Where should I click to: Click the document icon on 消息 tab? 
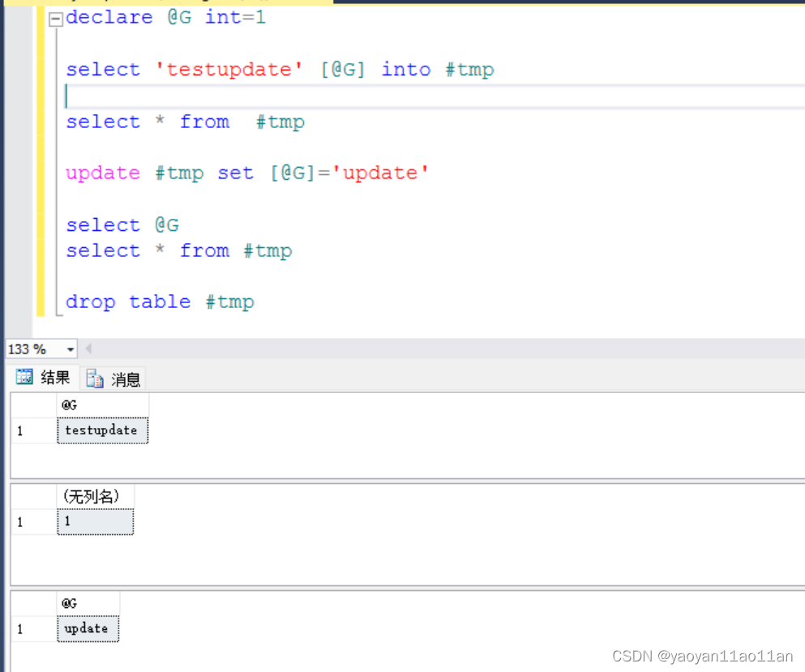tap(96, 379)
